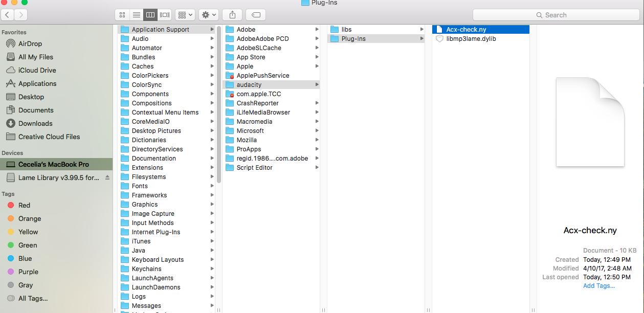The height and width of the screenshot is (313, 644).
Task: Select the Script Editor folder
Action: (x=271, y=167)
